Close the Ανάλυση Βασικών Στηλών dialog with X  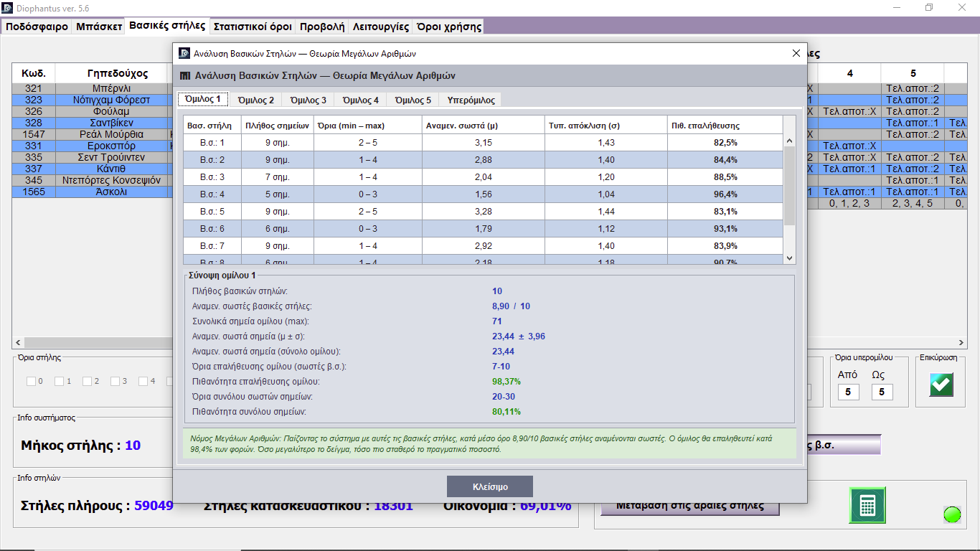pos(796,53)
